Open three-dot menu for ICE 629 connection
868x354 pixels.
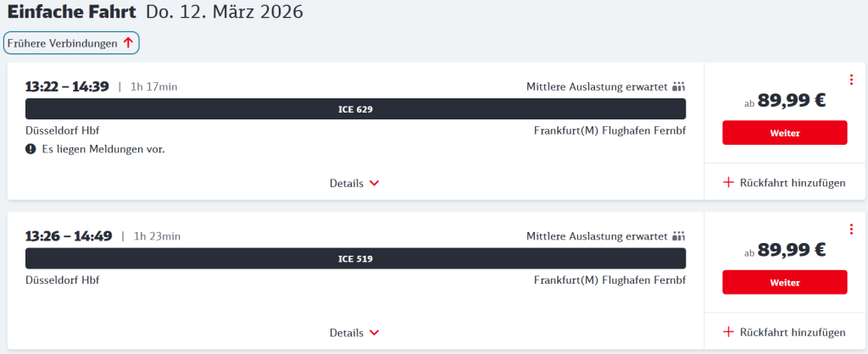(x=850, y=80)
